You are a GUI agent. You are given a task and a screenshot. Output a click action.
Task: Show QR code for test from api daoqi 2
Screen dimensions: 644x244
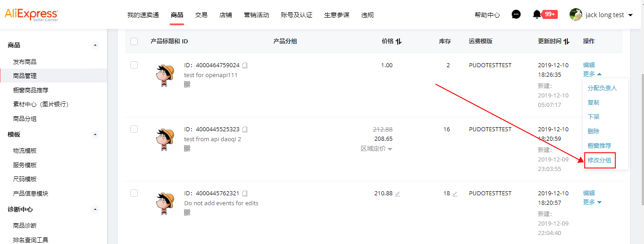point(187,148)
